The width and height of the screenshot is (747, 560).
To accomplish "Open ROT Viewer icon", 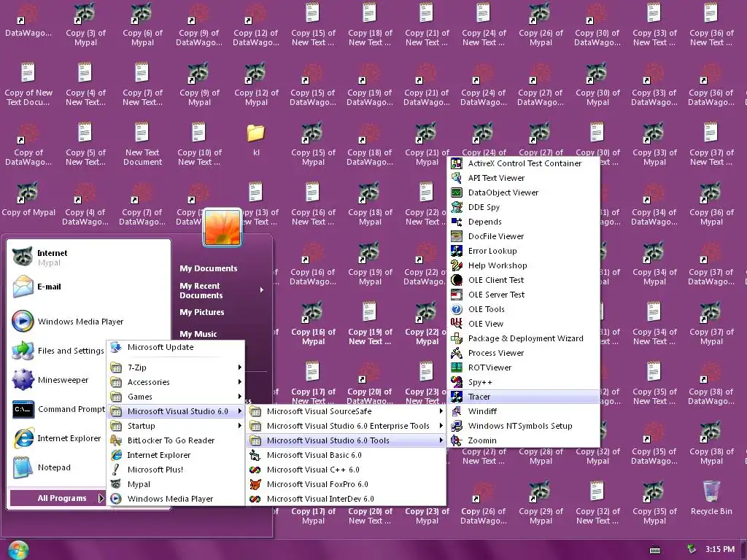I will click(x=457, y=367).
